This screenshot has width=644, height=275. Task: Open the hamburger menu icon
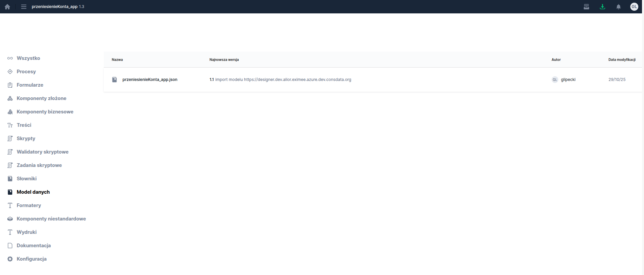click(x=23, y=7)
